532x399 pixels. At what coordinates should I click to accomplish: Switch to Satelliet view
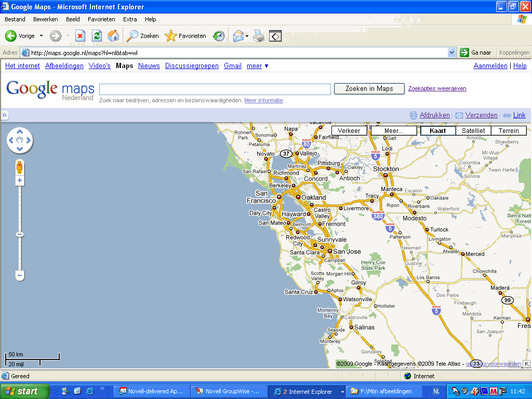473,130
